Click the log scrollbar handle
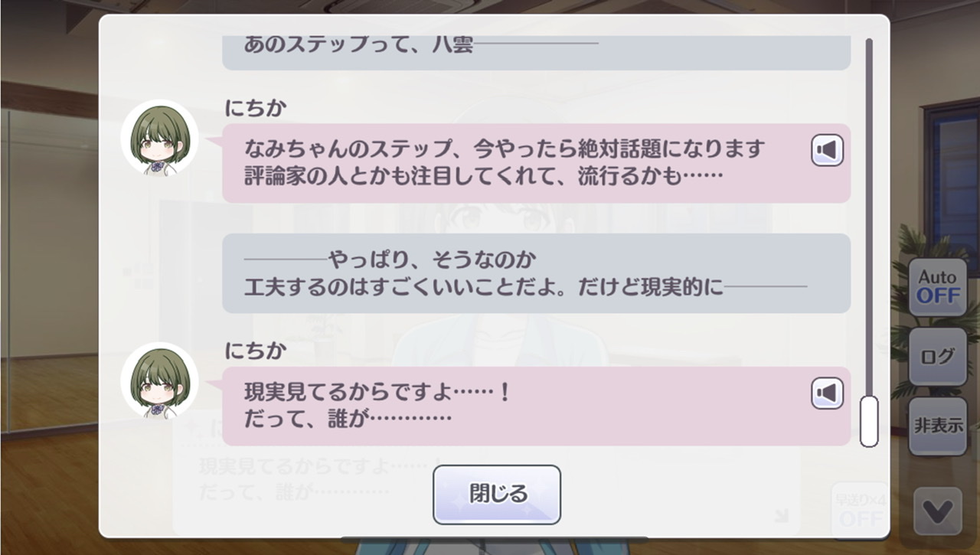Image resolution: width=980 pixels, height=555 pixels. (x=869, y=421)
